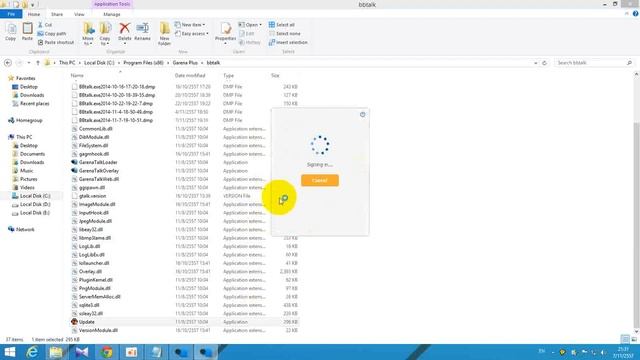The width and height of the screenshot is (640, 360).
Task: Click Select all in the ribbon
Action: coord(282,25)
